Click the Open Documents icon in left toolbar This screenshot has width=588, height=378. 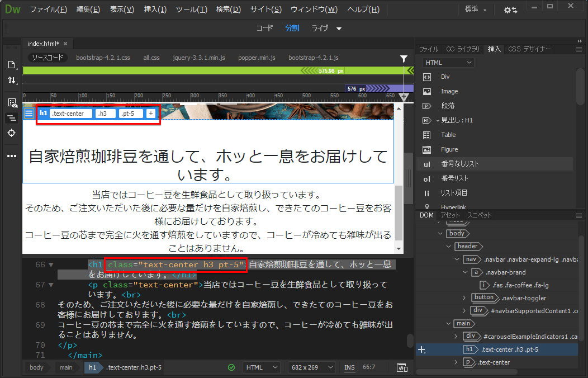11,65
